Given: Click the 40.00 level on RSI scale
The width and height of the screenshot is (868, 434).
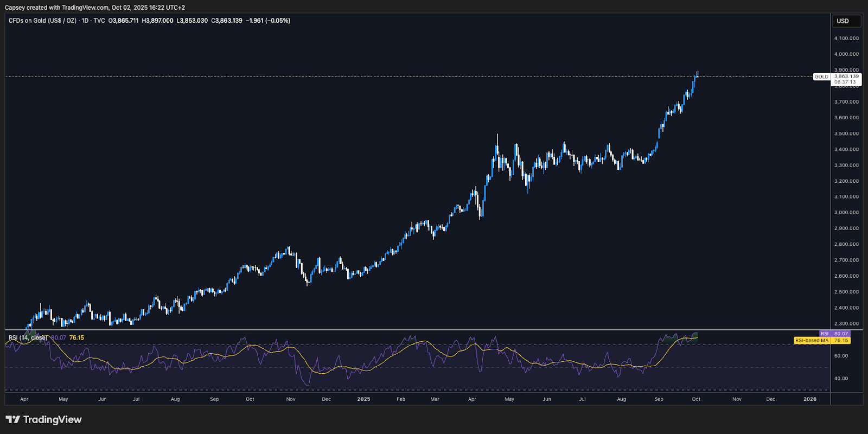Looking at the screenshot, I should tap(841, 378).
